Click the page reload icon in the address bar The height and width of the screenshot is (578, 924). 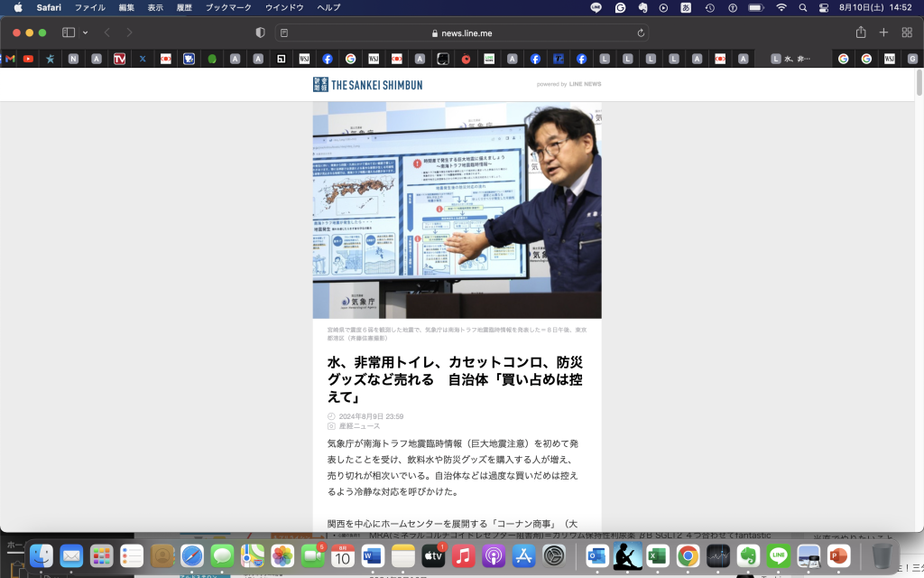point(639,32)
